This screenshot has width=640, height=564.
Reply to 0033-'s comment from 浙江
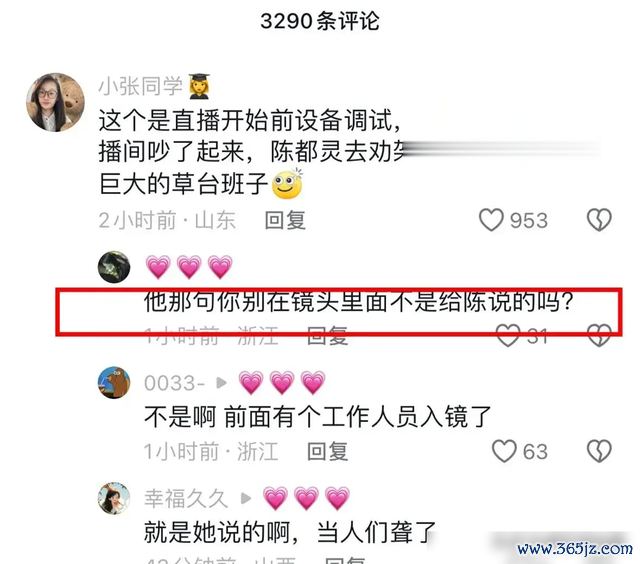[x=328, y=451]
